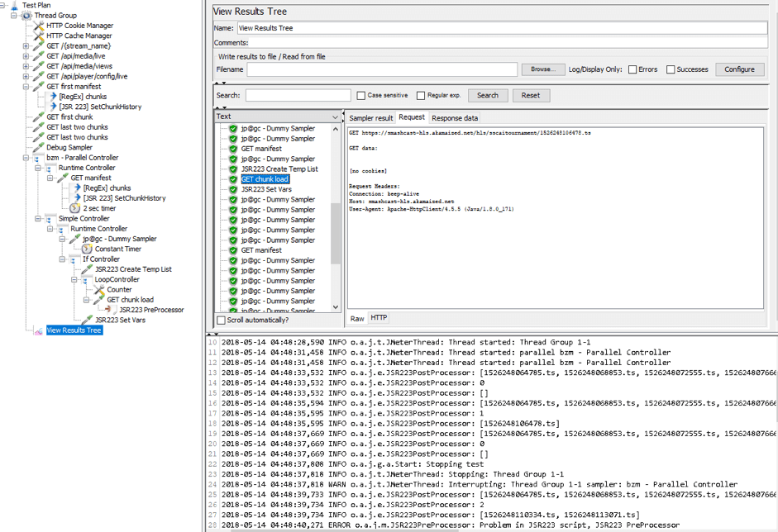
Task: Select the Raw sub-tab
Action: (x=357, y=319)
